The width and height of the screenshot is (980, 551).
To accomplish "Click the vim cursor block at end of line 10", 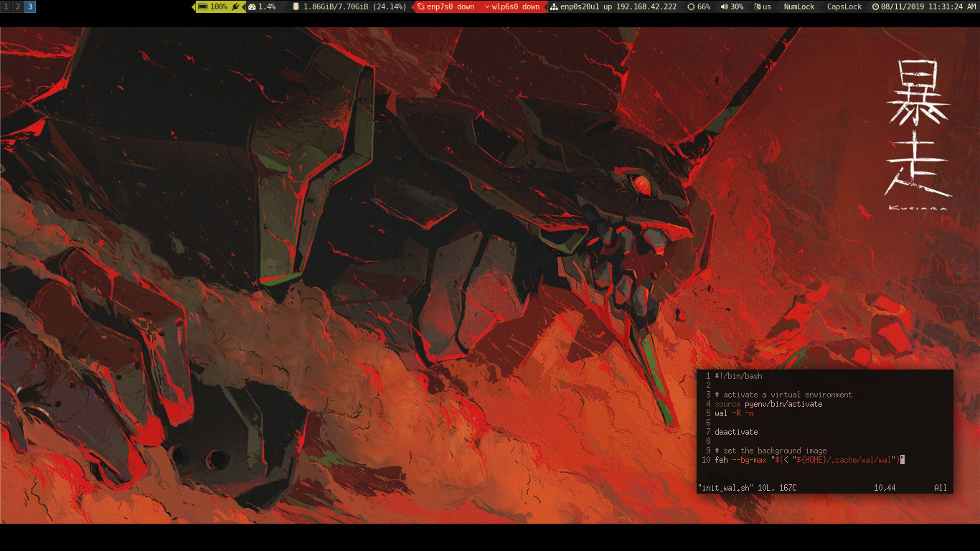I will (x=903, y=460).
